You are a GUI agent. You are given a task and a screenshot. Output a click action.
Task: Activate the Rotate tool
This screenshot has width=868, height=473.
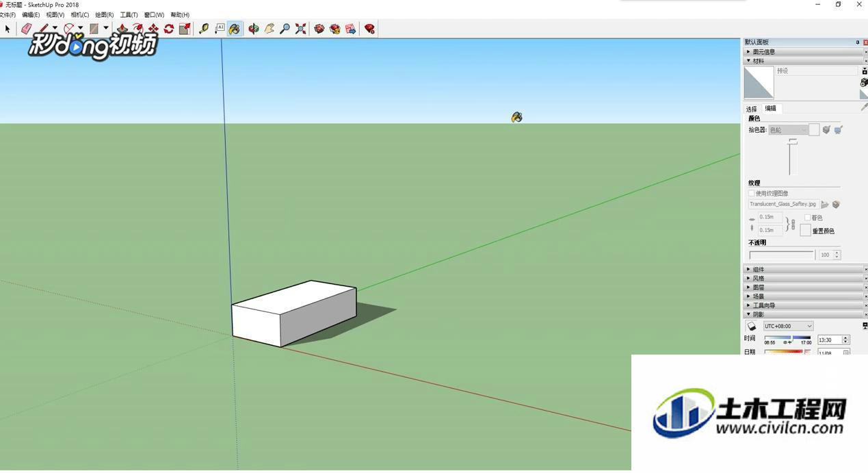[x=169, y=29]
